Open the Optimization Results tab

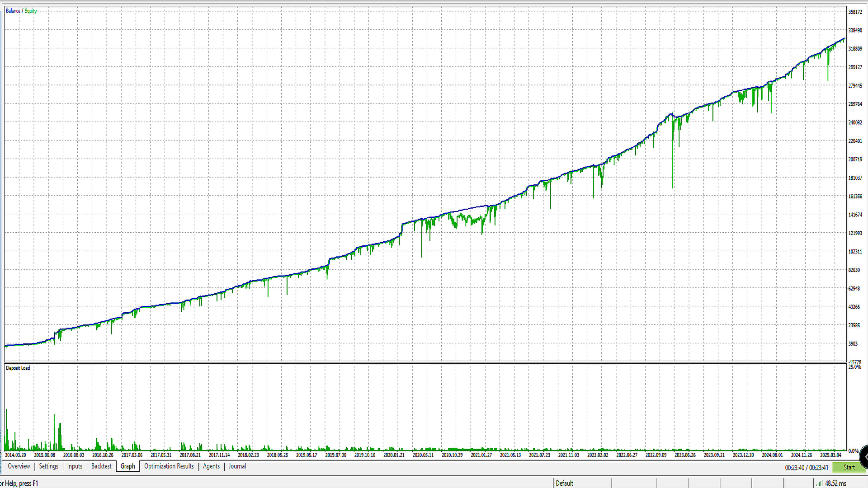pos(169,466)
